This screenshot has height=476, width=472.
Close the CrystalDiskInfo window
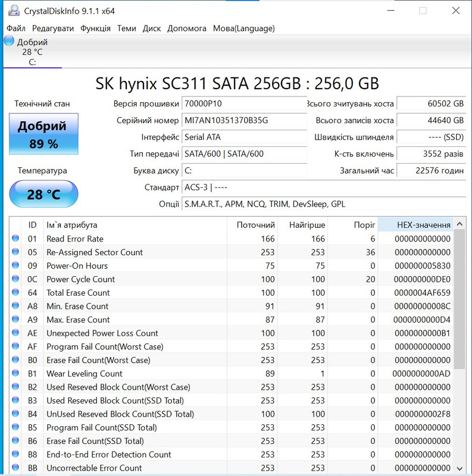[455, 11]
